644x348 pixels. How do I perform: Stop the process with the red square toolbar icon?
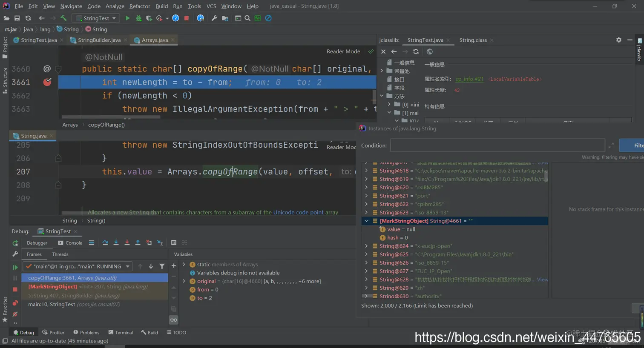[186, 18]
